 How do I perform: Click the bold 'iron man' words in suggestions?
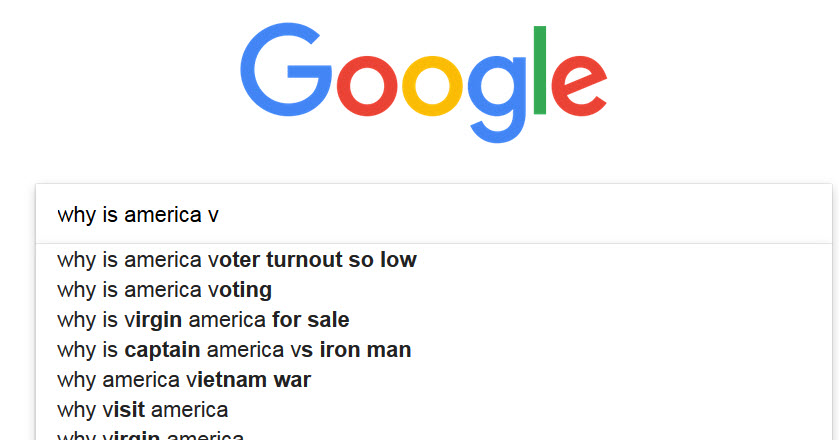[x=365, y=350]
